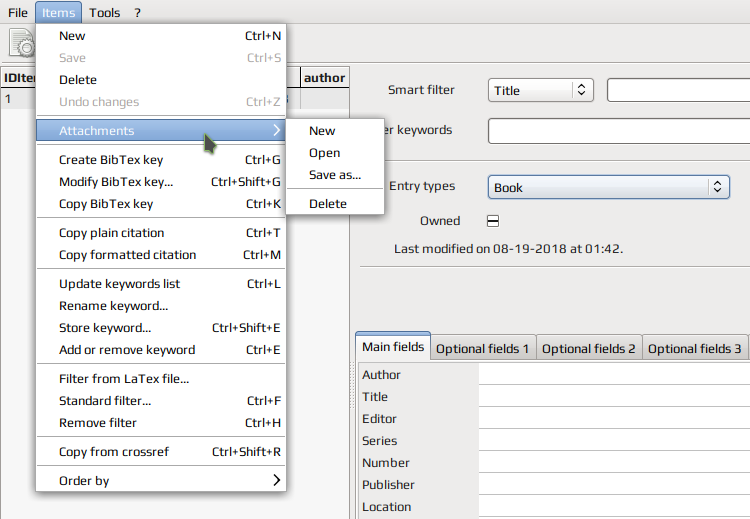
Task: Select the Attachments submenu entry
Action: coord(161,131)
